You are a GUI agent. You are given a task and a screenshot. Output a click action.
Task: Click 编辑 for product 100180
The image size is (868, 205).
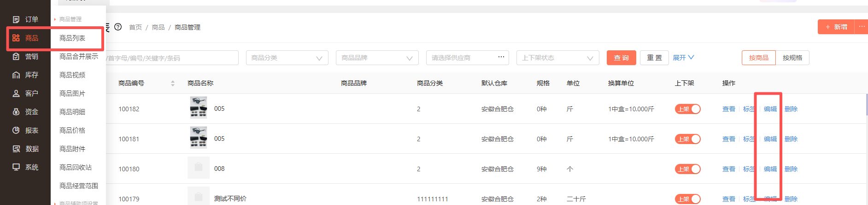770,169
